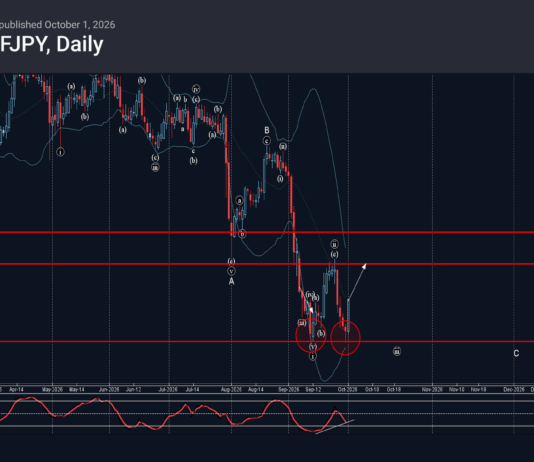Image resolution: width=534 pixels, height=462 pixels.
Task: Click the large blue candle after the October low
Action: (x=348, y=316)
